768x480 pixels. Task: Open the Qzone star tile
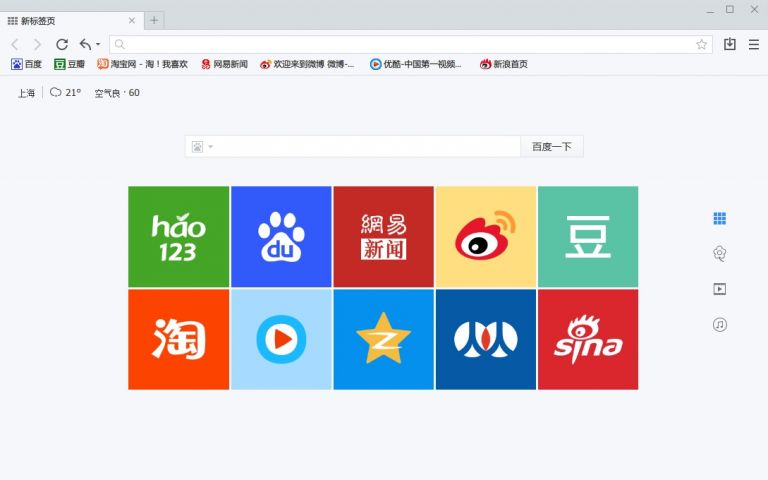(x=384, y=339)
